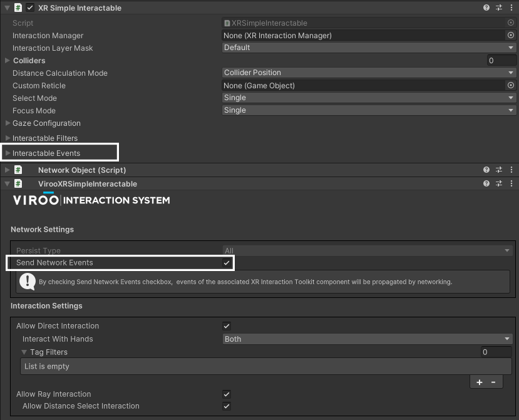Toggle Allow Distance Select Interaction checkbox

(x=227, y=406)
